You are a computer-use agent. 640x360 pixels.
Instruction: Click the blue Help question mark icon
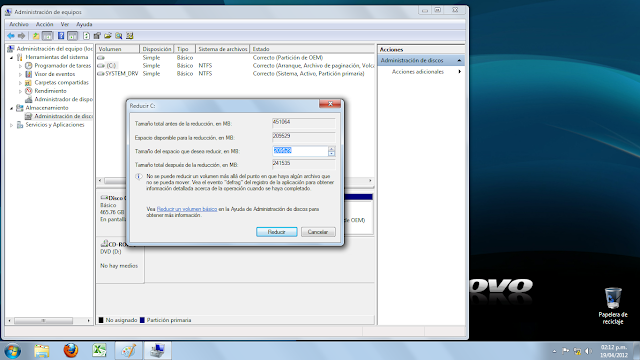61,36
